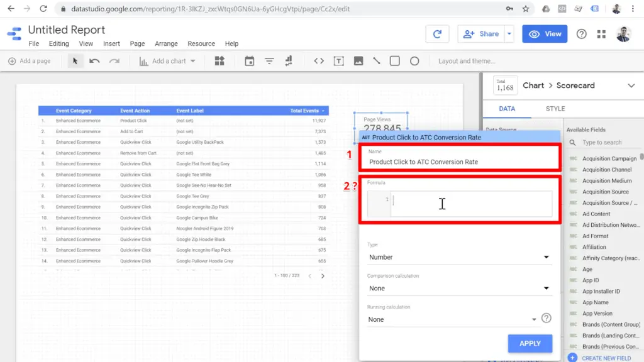Click the APPLY button

[x=530, y=343]
